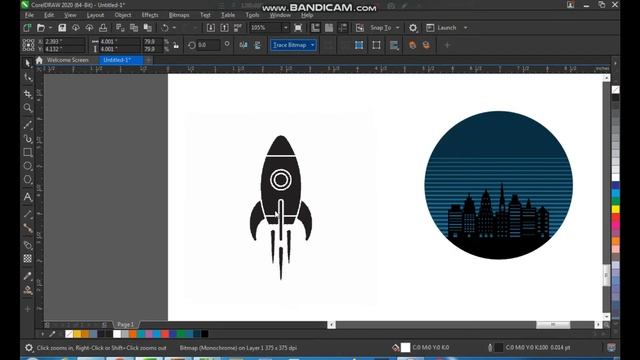Click the city skyline circle graphic
The height and width of the screenshot is (360, 640).
(x=498, y=185)
